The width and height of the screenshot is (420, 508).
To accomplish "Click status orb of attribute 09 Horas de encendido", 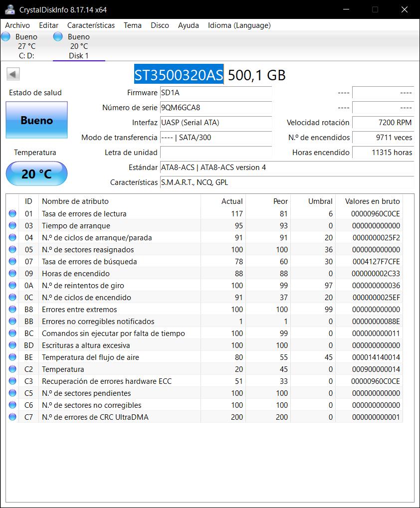I will [12, 273].
